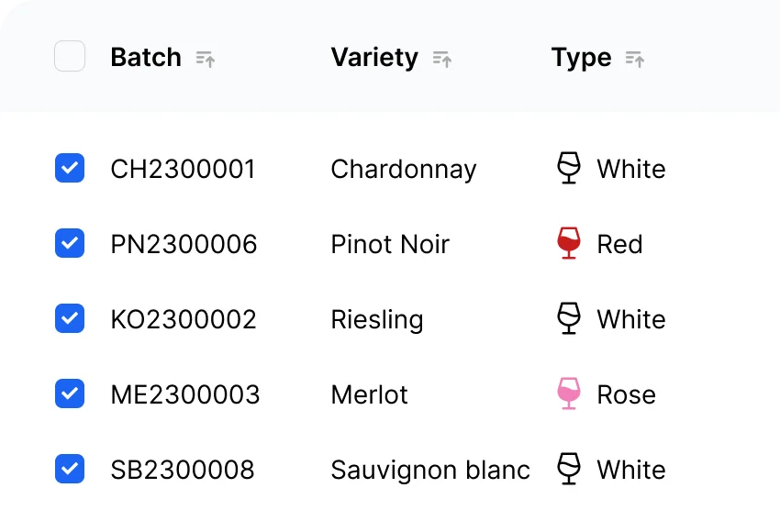Viewport: 780px width, 532px height.
Task: Click the sort icon next to Variety
Action: pos(442,59)
